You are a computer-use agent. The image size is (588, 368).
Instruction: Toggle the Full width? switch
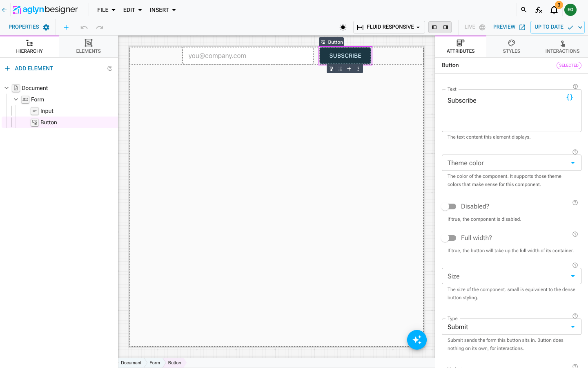(x=449, y=238)
